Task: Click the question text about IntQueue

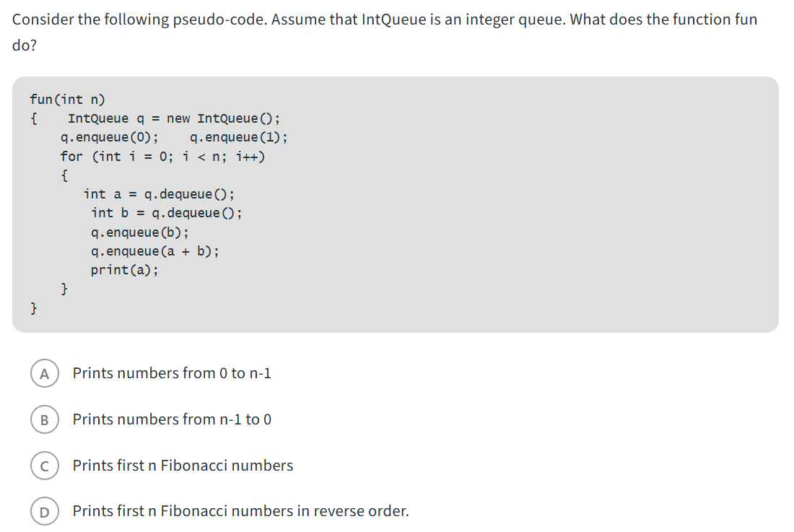Action: (384, 19)
